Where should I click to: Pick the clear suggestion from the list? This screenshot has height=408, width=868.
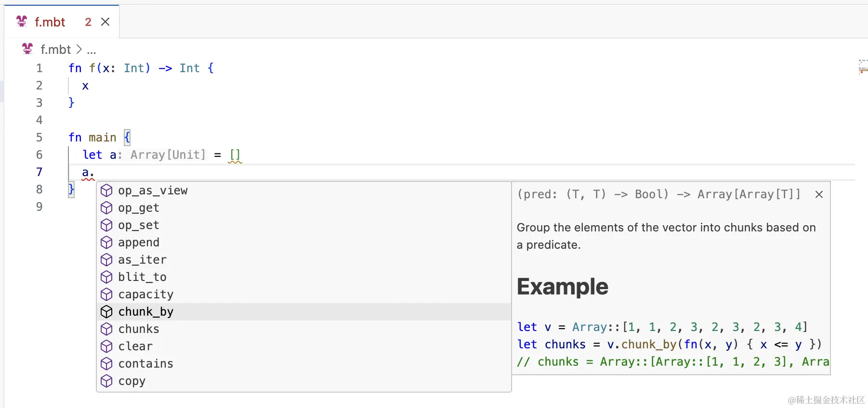coord(135,346)
